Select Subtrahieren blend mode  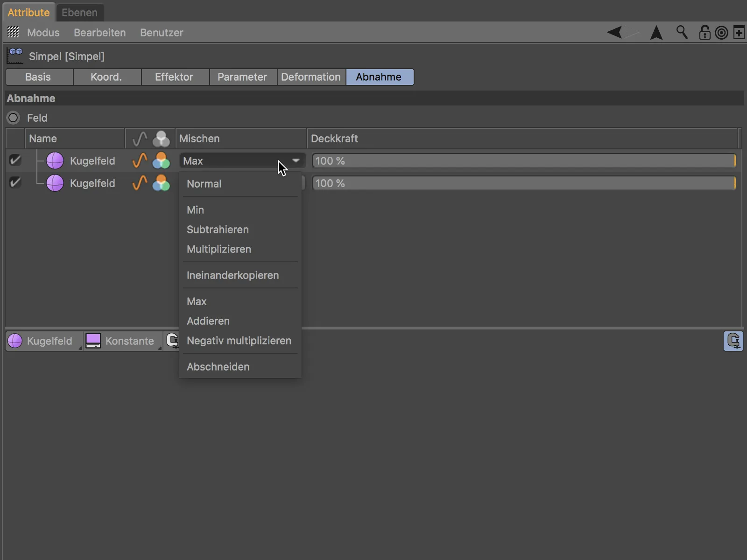240,230
